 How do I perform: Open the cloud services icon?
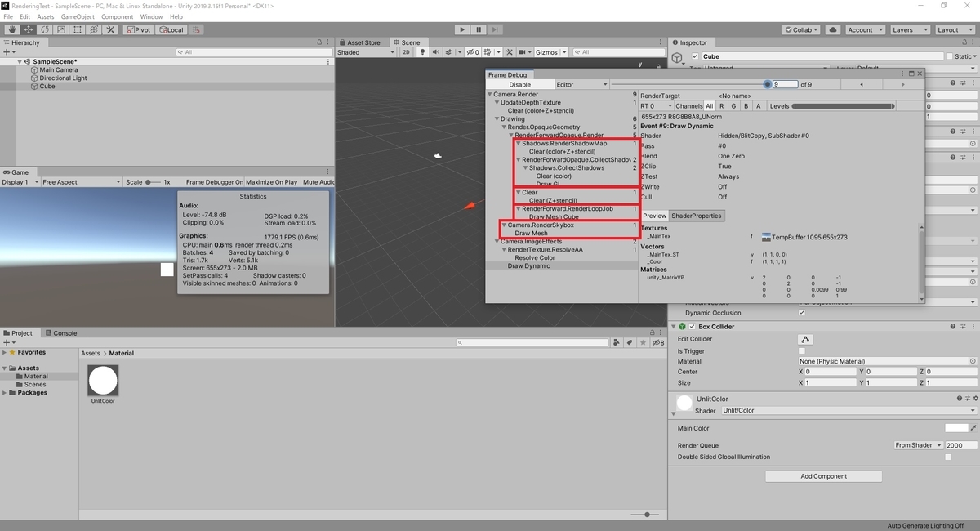[x=832, y=29]
